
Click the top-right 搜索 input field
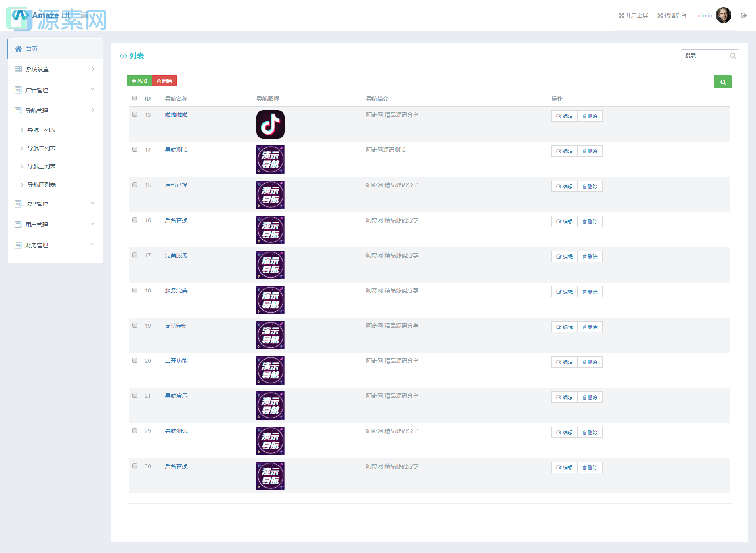pyautogui.click(x=706, y=56)
